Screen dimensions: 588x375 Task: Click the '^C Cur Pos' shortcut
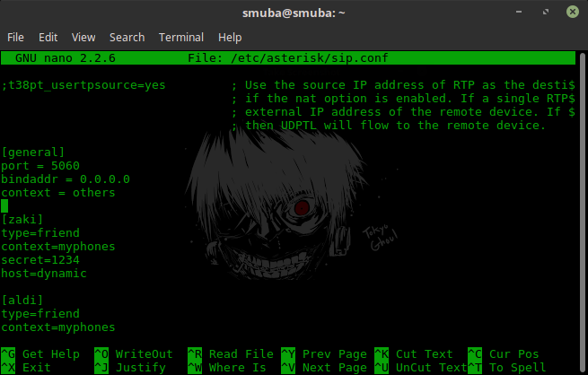504,354
